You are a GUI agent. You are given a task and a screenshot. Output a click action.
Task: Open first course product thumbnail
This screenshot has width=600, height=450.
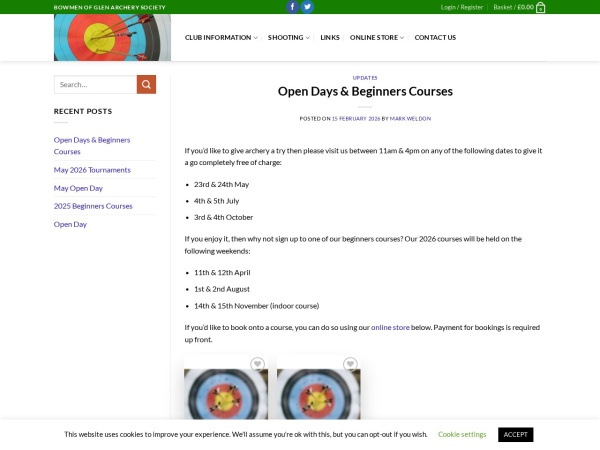(x=226, y=394)
